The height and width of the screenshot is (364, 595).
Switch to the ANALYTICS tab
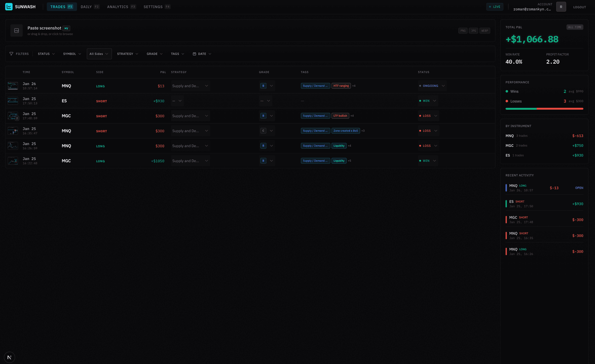(x=117, y=7)
